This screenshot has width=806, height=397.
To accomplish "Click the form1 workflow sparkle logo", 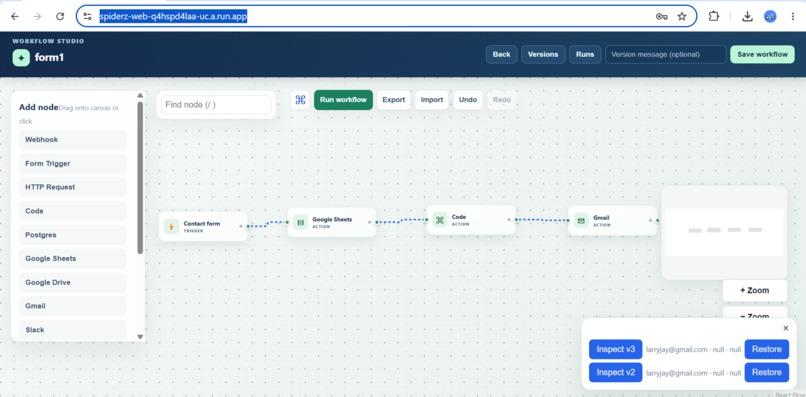I will (x=21, y=58).
